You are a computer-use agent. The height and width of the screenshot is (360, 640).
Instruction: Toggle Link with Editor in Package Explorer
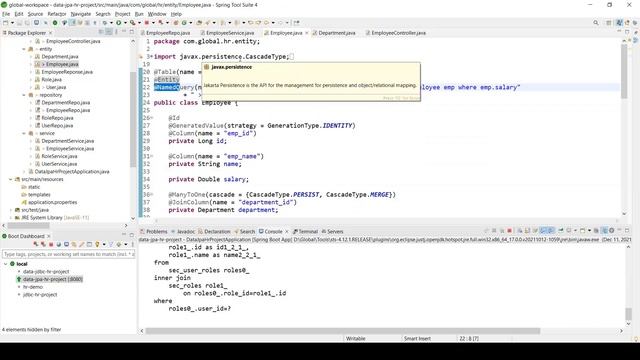click(109, 32)
